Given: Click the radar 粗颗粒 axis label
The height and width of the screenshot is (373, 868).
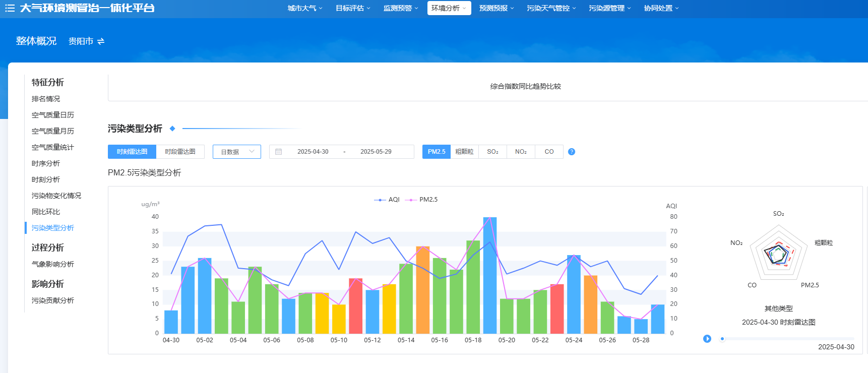Looking at the screenshot, I should pyautogui.click(x=824, y=243).
